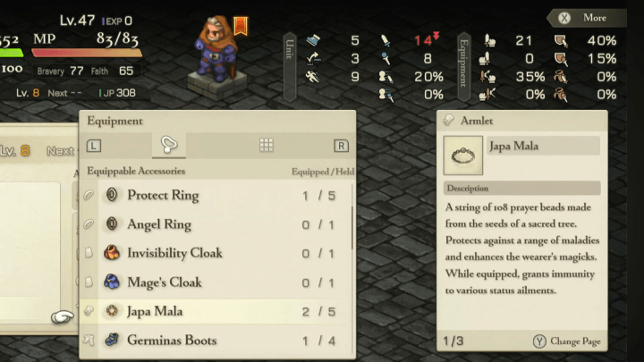Change description page with Y button

[x=567, y=341]
